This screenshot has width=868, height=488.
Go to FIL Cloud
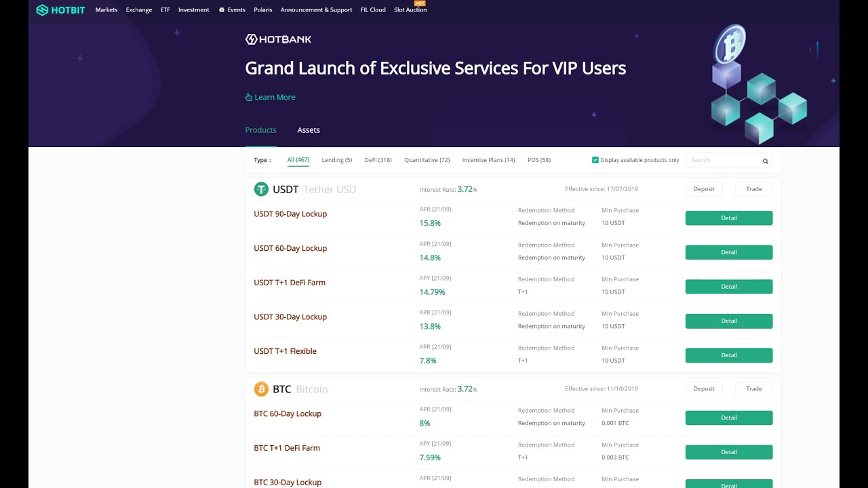point(373,10)
